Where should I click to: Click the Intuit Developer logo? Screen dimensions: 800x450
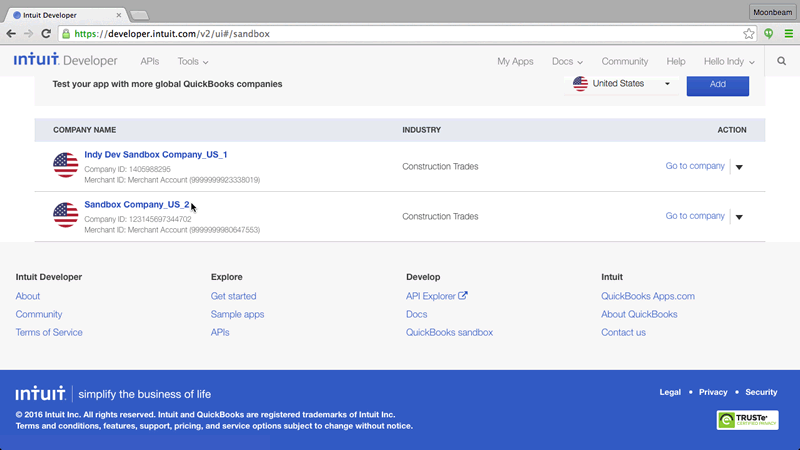(65, 60)
